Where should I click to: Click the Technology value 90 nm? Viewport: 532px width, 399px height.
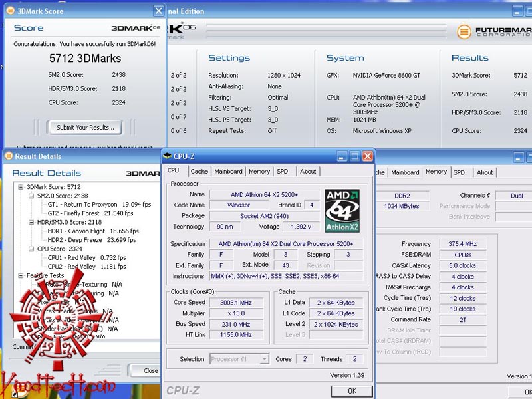click(225, 227)
